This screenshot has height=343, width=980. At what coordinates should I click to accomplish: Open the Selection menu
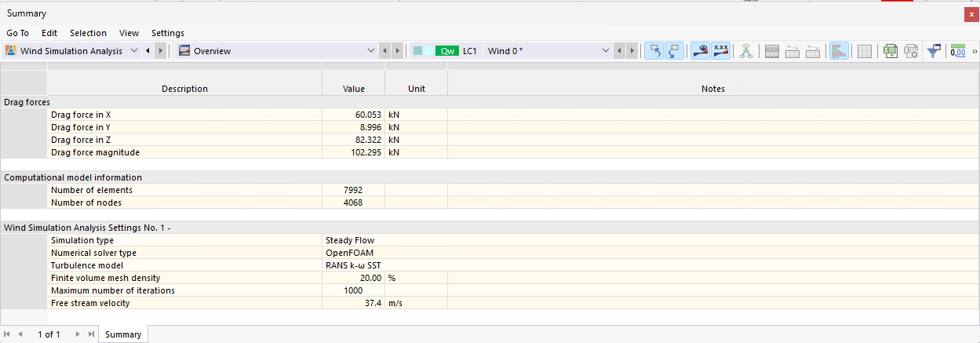(x=88, y=33)
